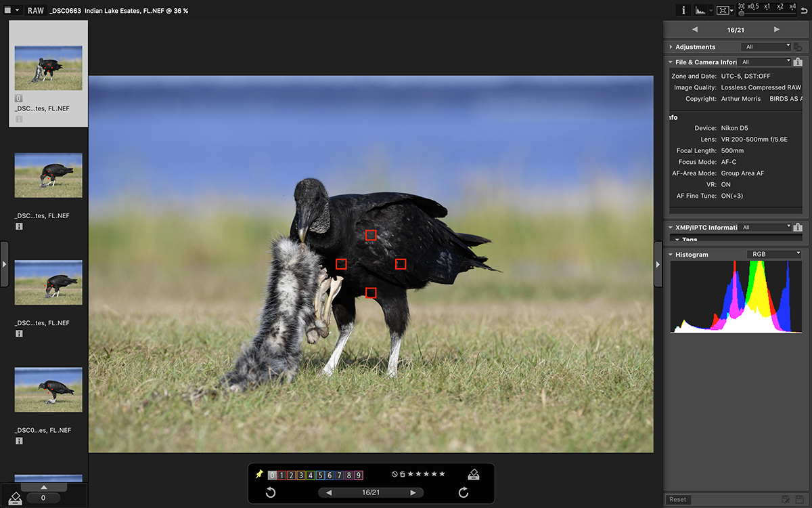Set zoom to x2
This screenshot has height=508, width=812.
[780, 6]
